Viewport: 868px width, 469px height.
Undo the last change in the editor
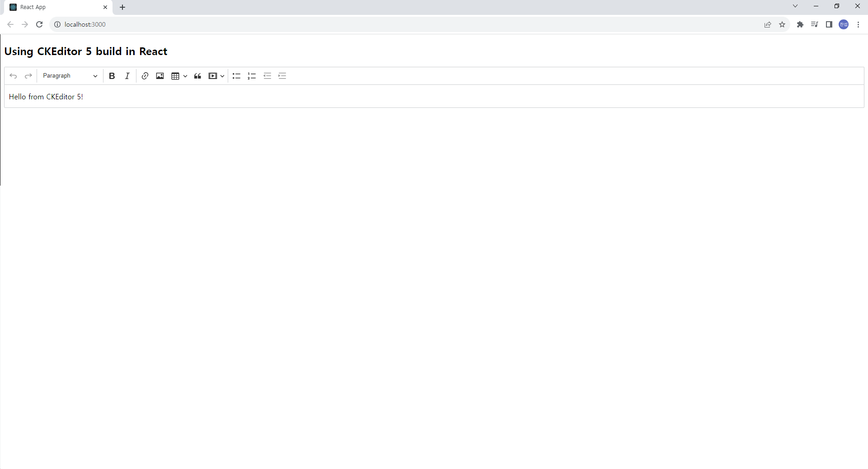(x=13, y=76)
